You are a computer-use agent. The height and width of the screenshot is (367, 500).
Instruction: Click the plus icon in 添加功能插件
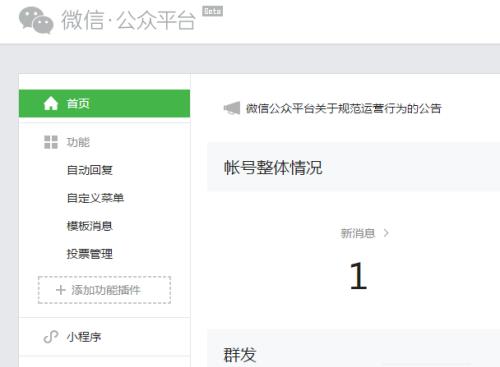pyautogui.click(x=61, y=290)
